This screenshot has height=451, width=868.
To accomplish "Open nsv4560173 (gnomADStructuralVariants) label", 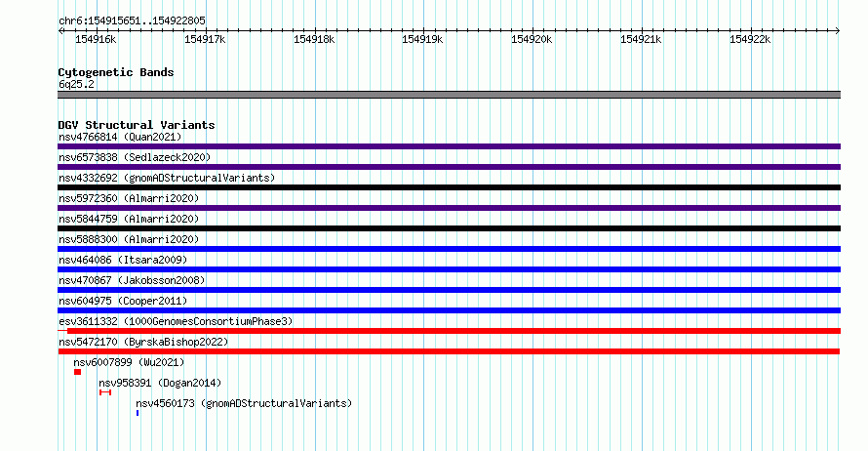I will 244,403.
